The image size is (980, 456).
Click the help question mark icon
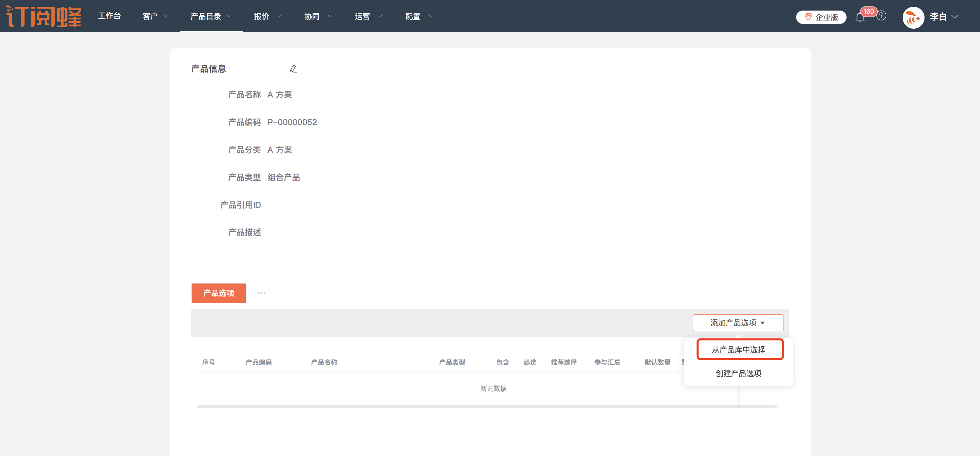tap(882, 16)
